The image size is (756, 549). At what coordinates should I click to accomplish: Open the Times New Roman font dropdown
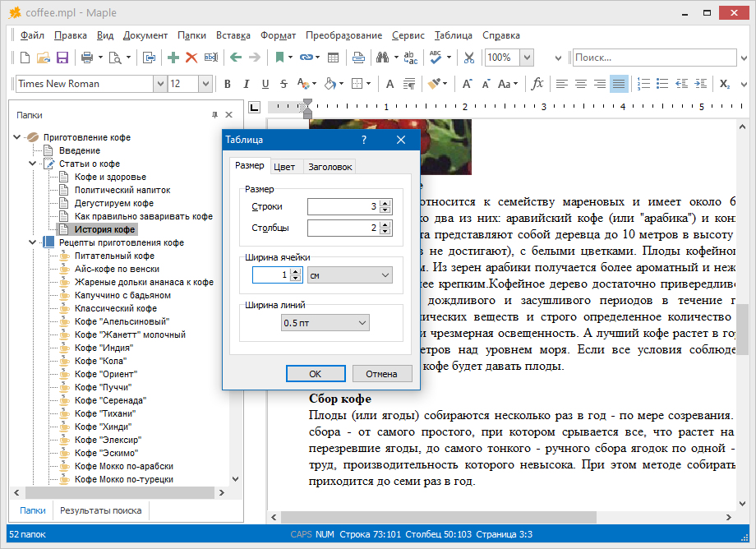pos(159,84)
